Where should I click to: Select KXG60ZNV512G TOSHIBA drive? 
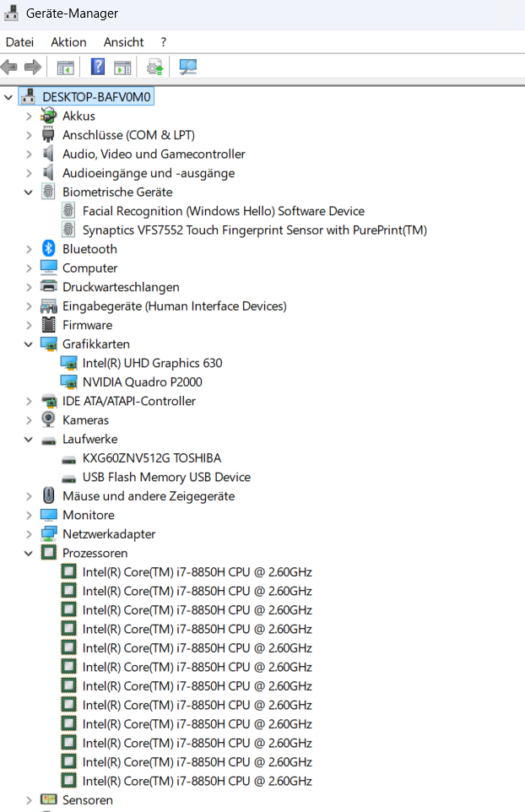152,457
